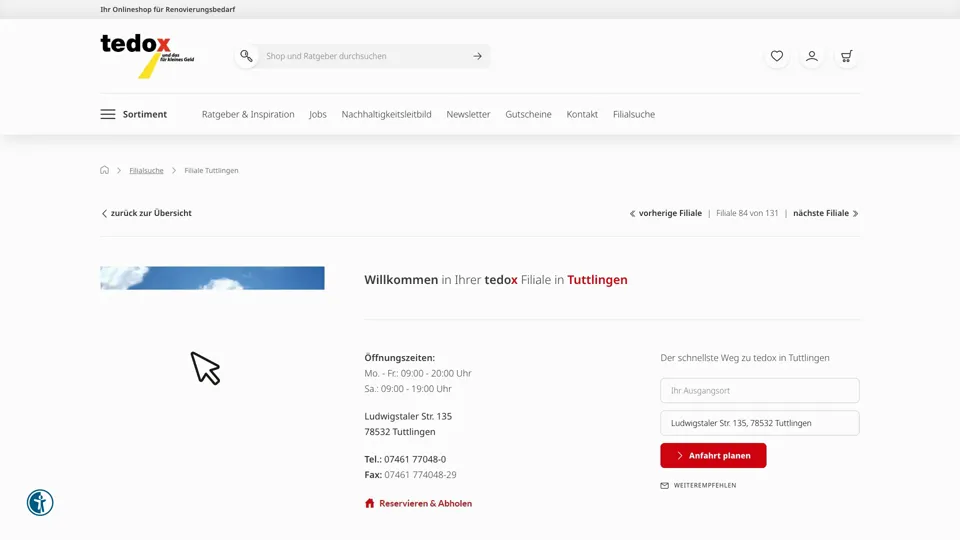Submit search with arrow icon
Viewport: 960px width, 540px height.
pos(477,56)
